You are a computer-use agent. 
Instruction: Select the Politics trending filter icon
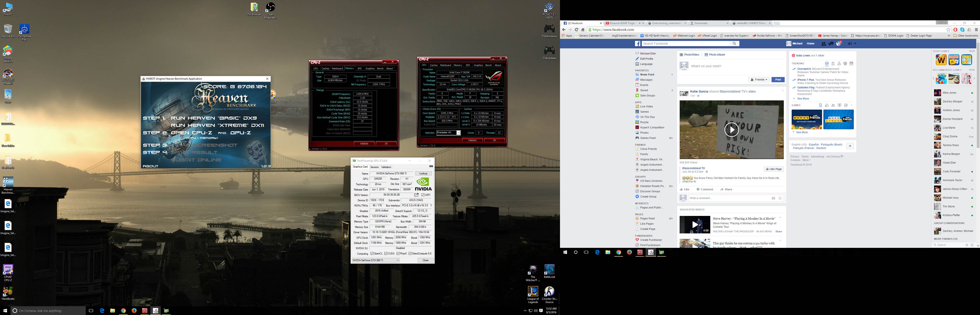tap(833, 63)
